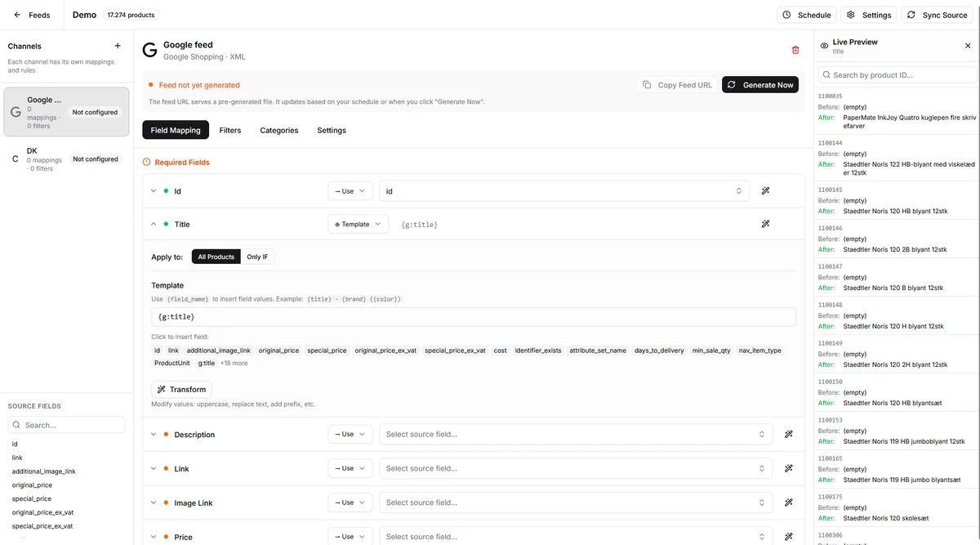Open Description source field dropdown
Screen dimensions: 980x545
577,435
